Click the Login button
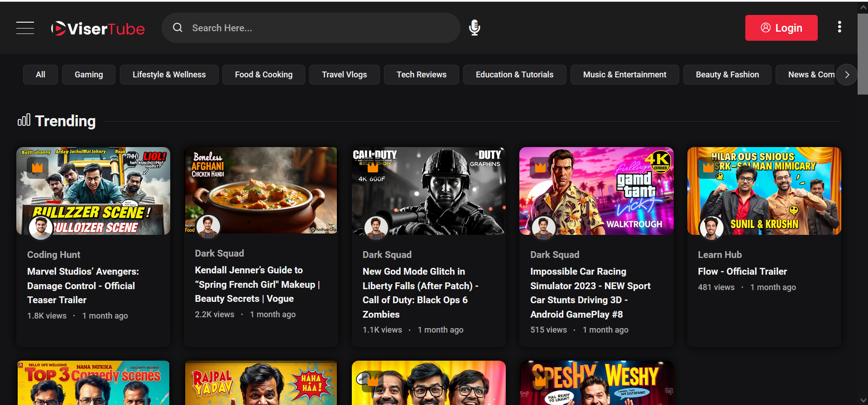 click(x=781, y=28)
